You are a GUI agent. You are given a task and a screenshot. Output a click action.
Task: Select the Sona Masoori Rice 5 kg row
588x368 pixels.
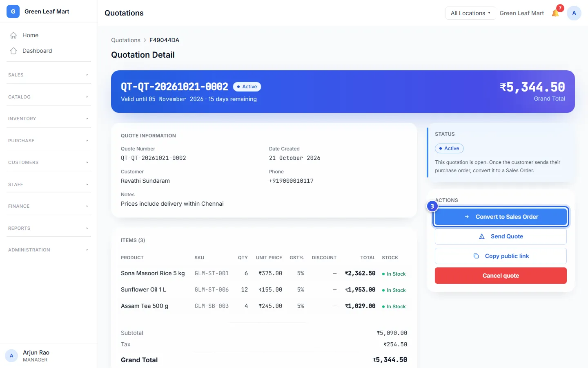coord(264,273)
